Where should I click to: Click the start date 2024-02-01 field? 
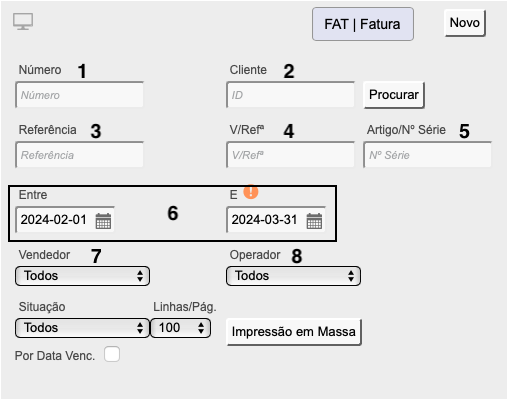point(65,220)
